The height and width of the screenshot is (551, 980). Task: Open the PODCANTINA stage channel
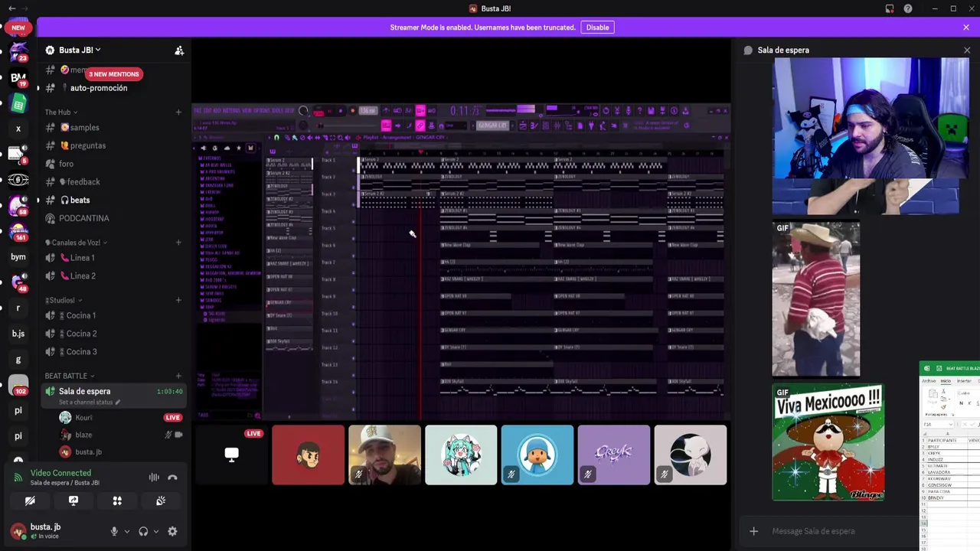click(113, 218)
